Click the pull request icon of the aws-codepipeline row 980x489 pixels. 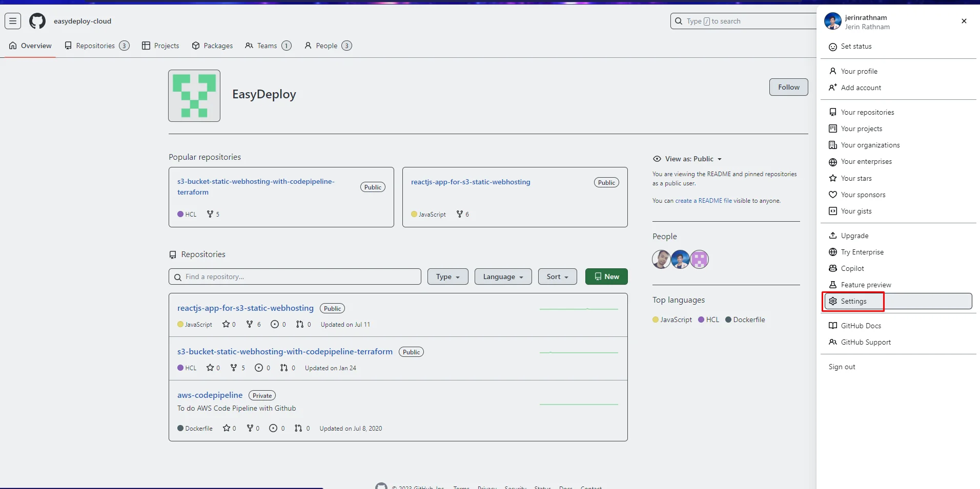tap(298, 428)
